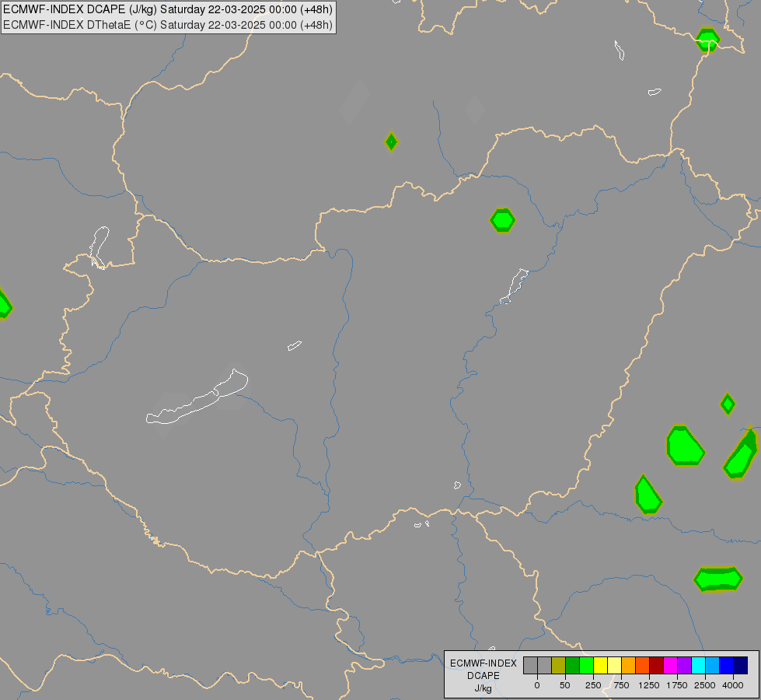Select the purple legend swatch

(x=685, y=665)
